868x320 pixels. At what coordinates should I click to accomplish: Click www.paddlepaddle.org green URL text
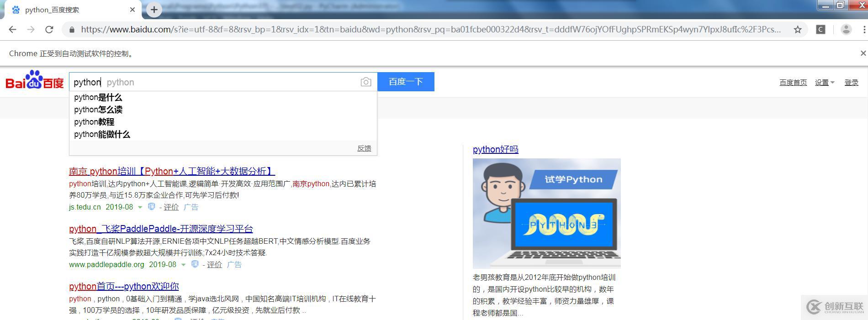coord(106,265)
